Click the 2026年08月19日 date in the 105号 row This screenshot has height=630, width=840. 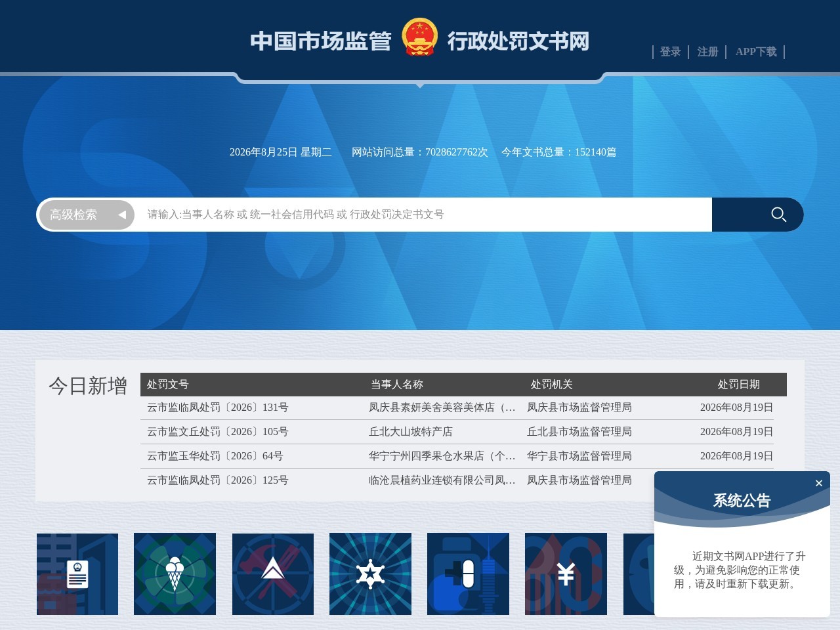click(x=736, y=432)
